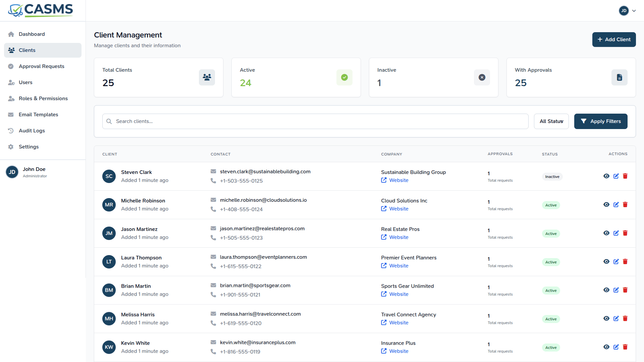The image size is (644, 362).
Task: Click the edit icon for Steven Clark
Action: point(616,176)
